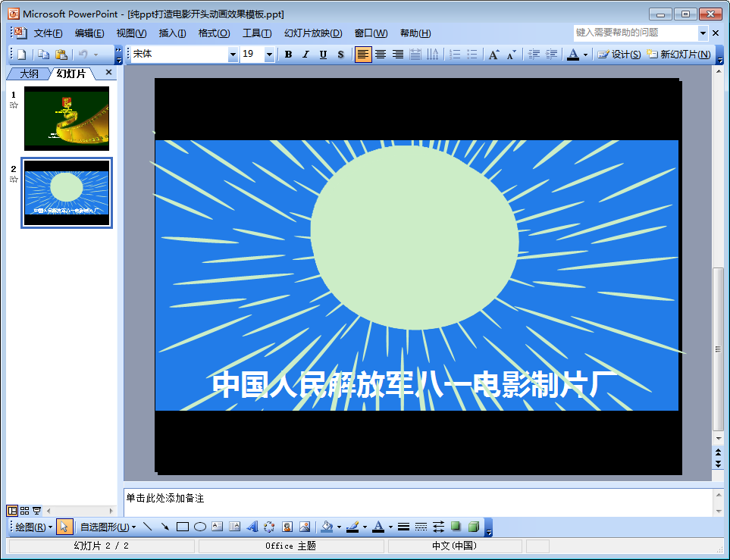
Task: Click the numbered list icon
Action: (x=455, y=55)
